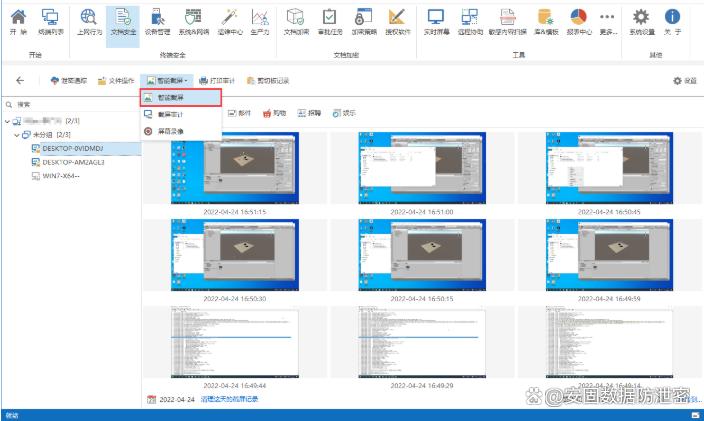The height and width of the screenshot is (421, 704).
Task: Go back with the left arrow
Action: click(20, 80)
